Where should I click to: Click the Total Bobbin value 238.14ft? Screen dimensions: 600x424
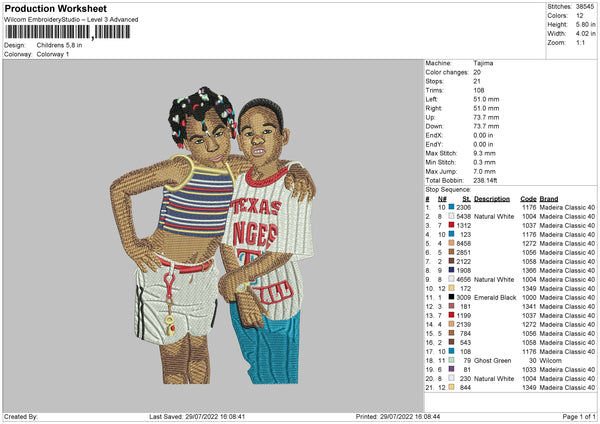(x=485, y=180)
